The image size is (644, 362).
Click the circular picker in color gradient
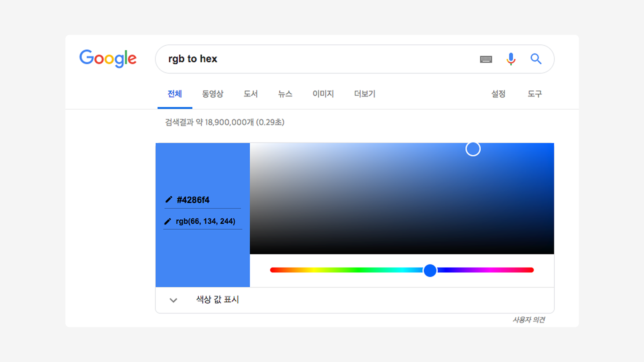[x=473, y=149]
